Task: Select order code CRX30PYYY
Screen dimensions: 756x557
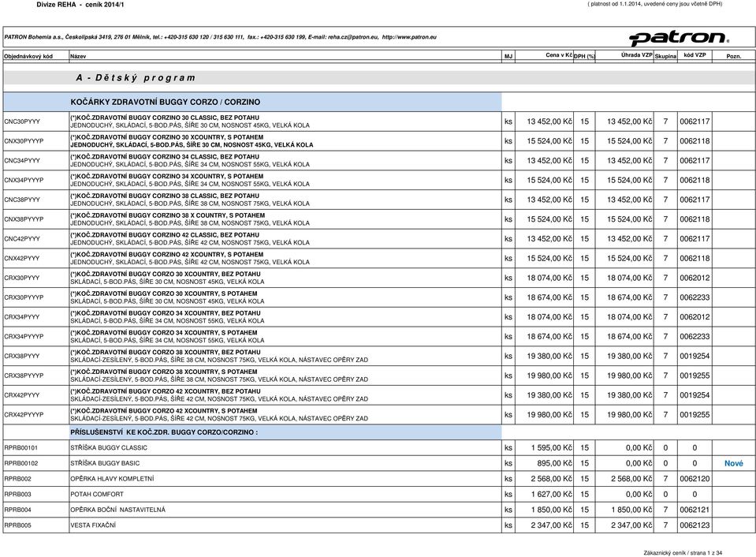Action: point(22,278)
